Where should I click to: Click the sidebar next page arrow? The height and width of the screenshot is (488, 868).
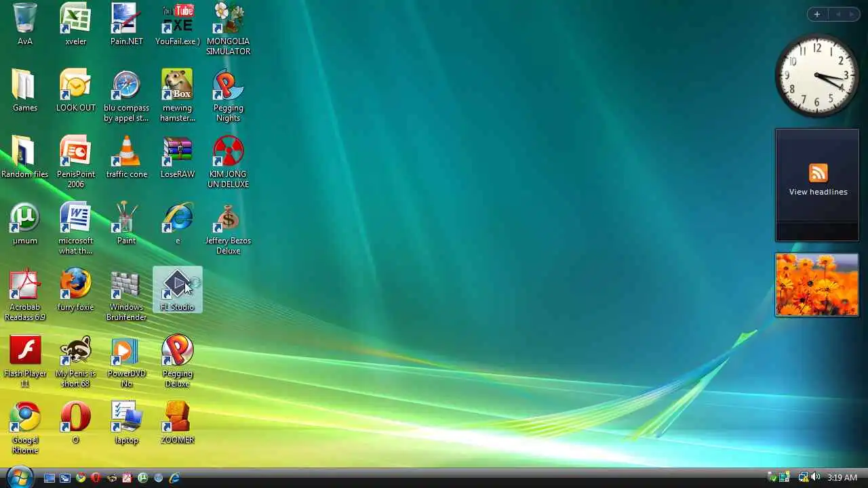tap(852, 14)
